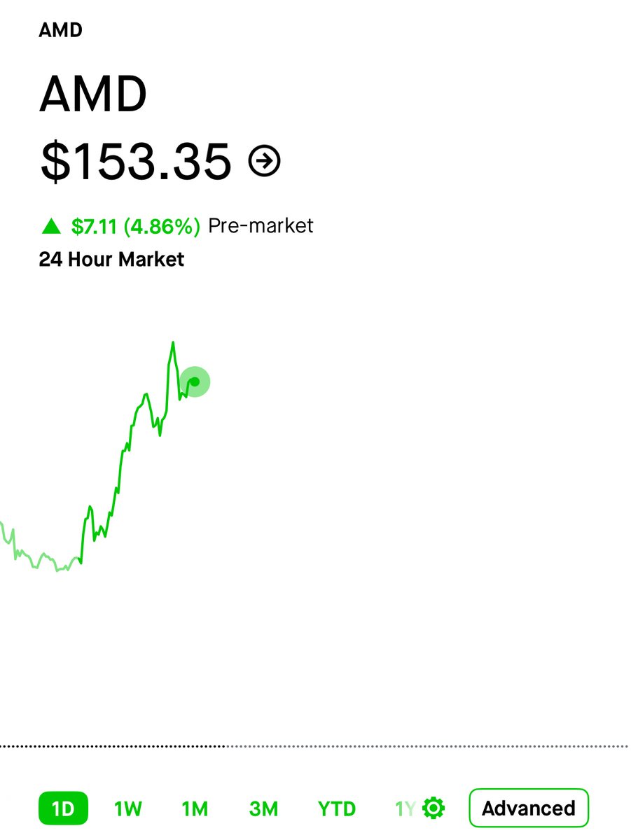Open the Advanced chart view
The height and width of the screenshot is (840, 631).
click(x=529, y=808)
